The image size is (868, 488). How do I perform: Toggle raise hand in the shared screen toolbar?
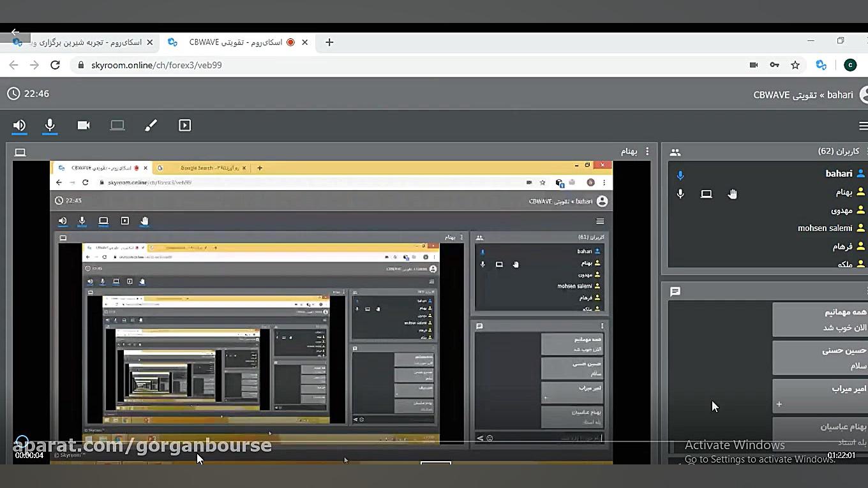145,221
